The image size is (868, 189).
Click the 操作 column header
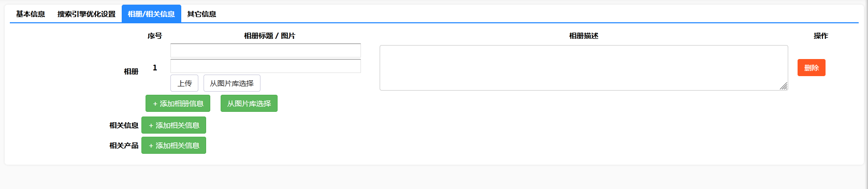click(821, 36)
